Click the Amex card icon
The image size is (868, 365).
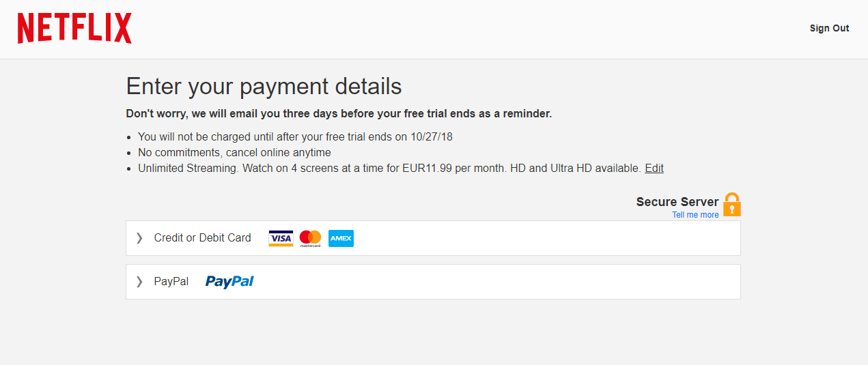pos(341,238)
